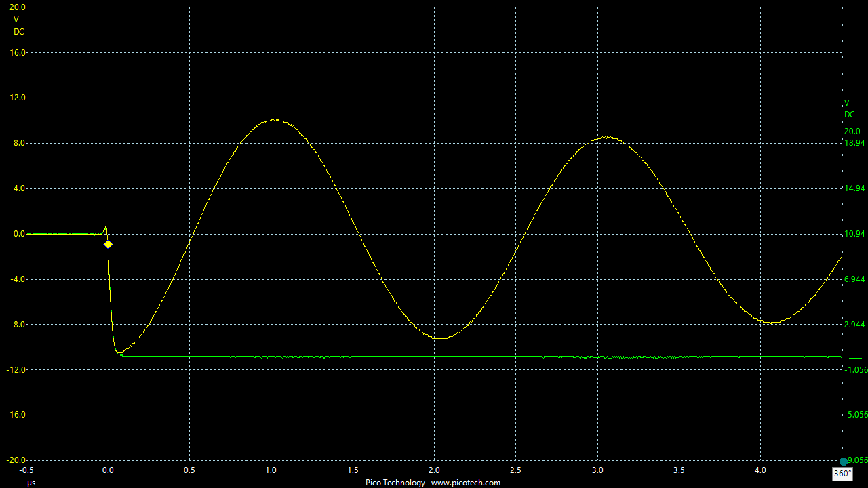
Task: Click the www.picotech.com footer text
Action: tap(465, 483)
